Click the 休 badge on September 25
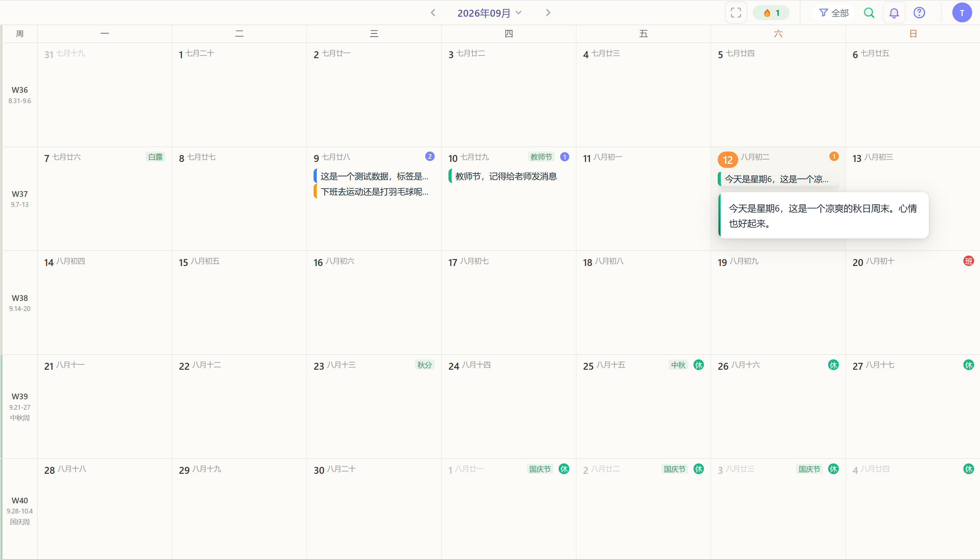 (x=699, y=365)
